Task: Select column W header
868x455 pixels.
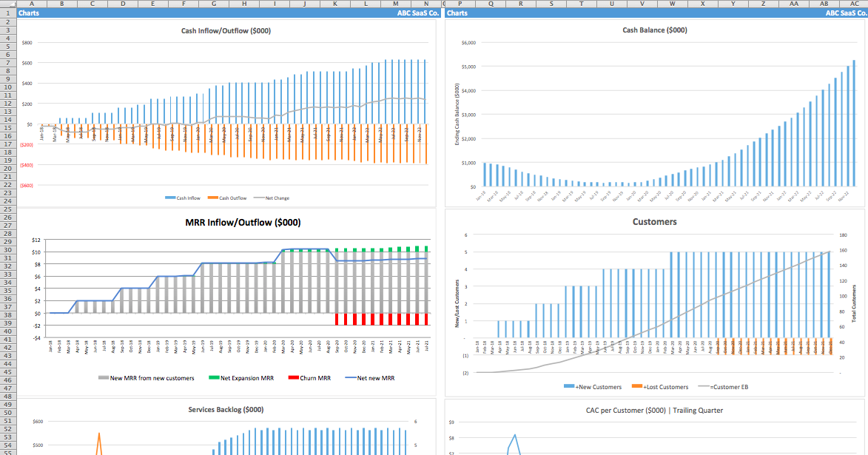Action: [672, 4]
